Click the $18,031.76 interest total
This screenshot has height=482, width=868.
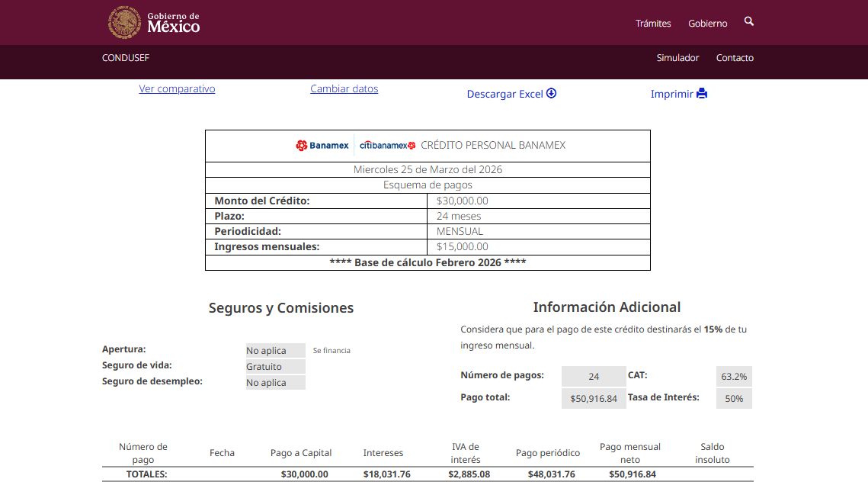[387, 474]
